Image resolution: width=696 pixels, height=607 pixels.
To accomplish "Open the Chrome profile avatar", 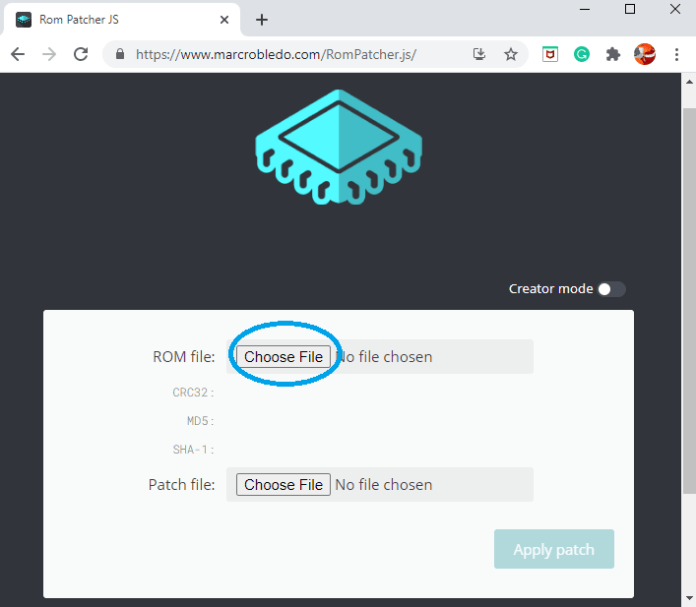I will click(645, 54).
